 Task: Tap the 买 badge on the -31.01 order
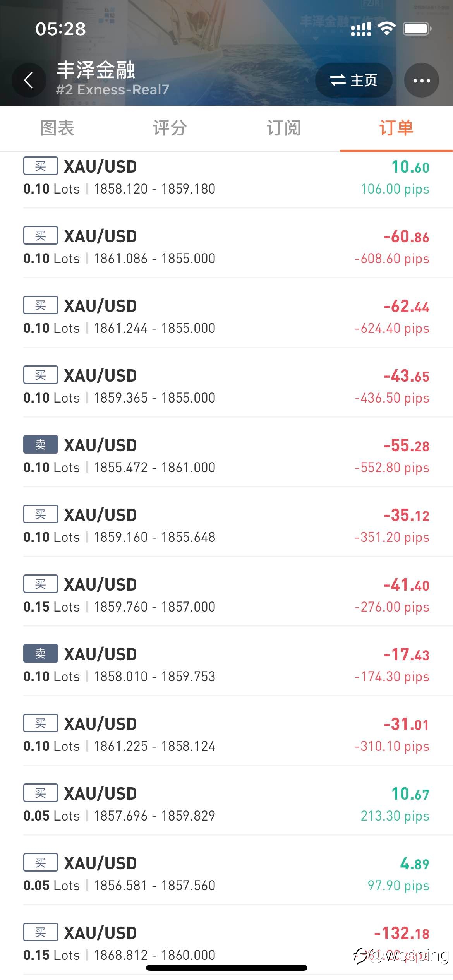tap(41, 723)
